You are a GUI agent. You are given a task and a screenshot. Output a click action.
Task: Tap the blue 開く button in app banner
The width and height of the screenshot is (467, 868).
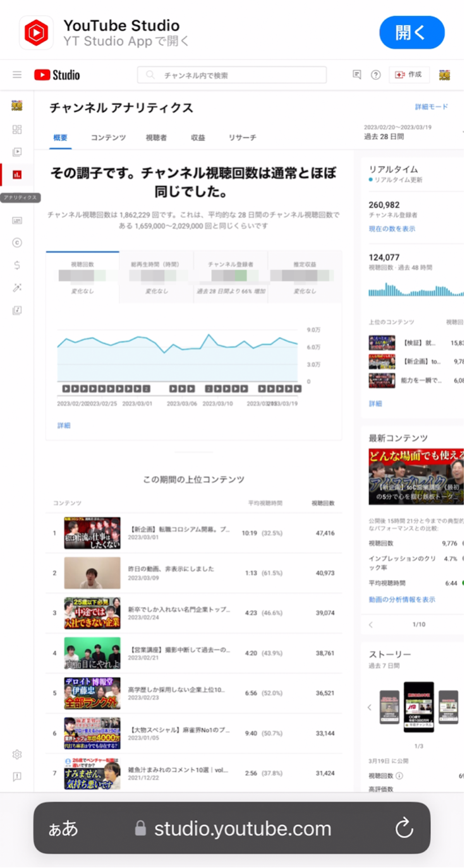(x=411, y=32)
